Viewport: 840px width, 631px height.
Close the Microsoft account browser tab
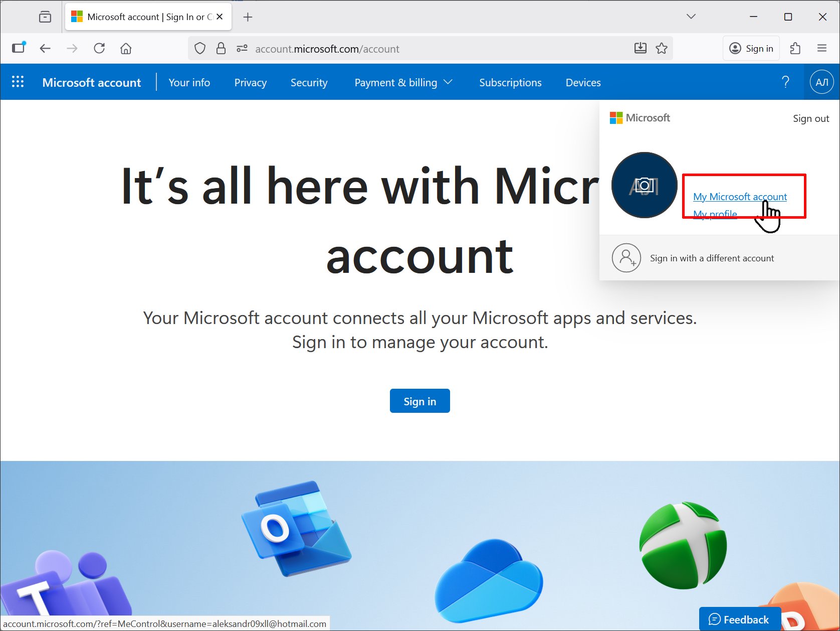pyautogui.click(x=220, y=17)
